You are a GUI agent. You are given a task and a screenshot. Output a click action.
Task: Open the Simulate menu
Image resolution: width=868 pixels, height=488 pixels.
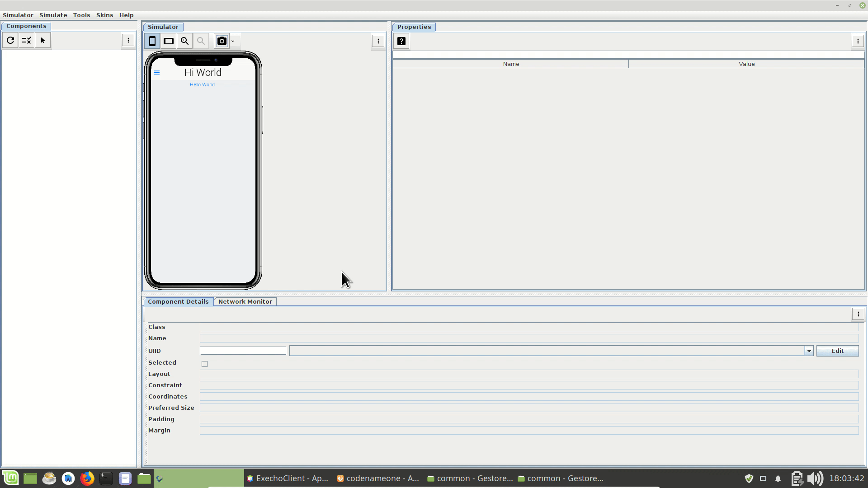click(x=53, y=15)
